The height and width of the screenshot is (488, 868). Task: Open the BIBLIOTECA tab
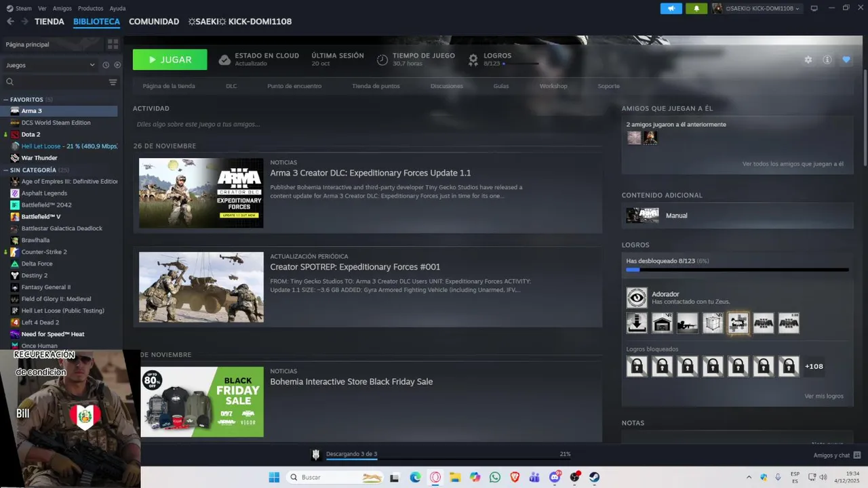coord(96,22)
